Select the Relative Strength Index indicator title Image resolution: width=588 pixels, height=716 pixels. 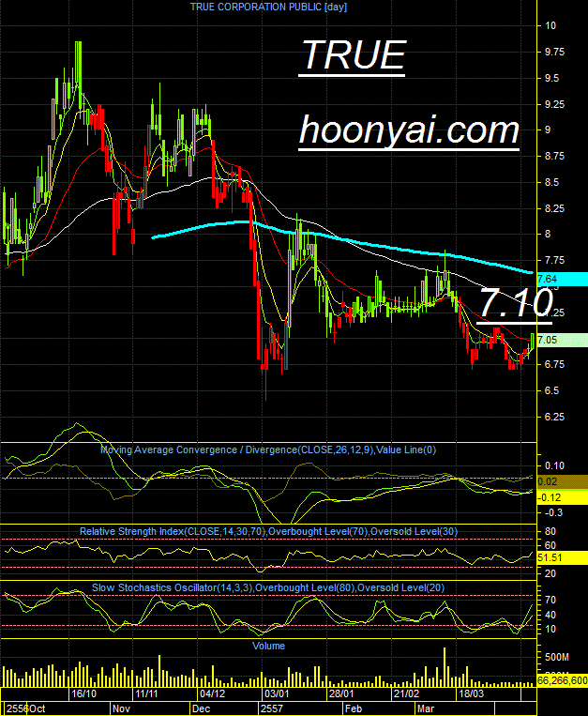point(269,531)
